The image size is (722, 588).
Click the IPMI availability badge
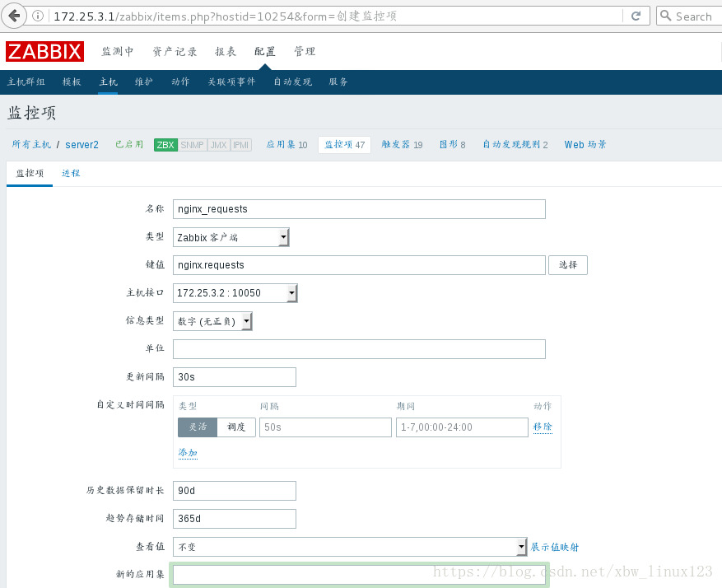[240, 145]
